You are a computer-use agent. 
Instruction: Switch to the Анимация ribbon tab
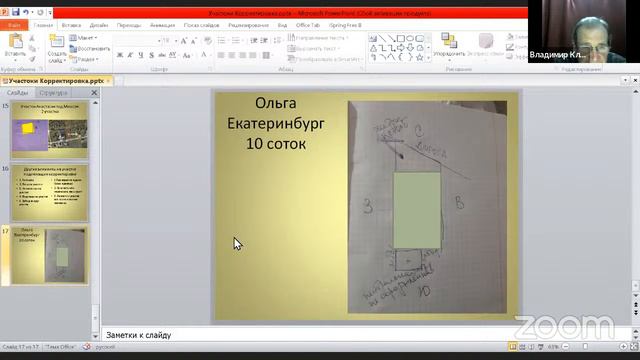point(162,25)
